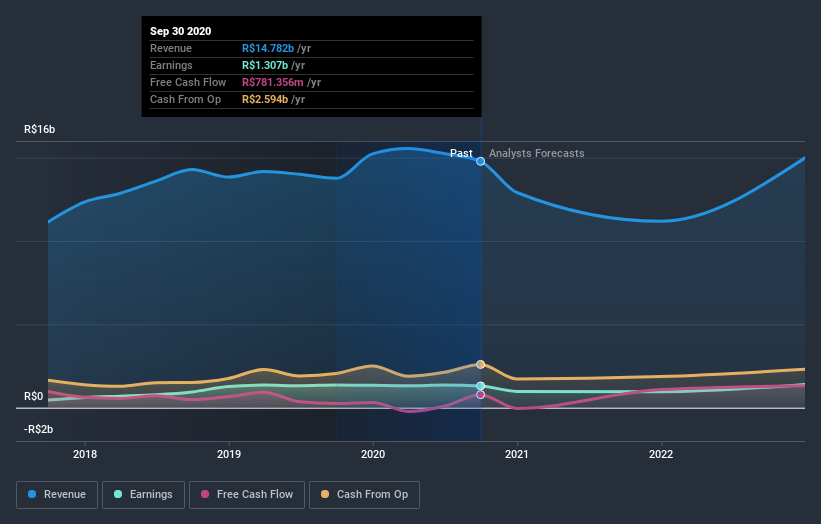Select the Free Cash Flow data point marker
Image resolution: width=821 pixels, height=524 pixels.
[x=480, y=395]
